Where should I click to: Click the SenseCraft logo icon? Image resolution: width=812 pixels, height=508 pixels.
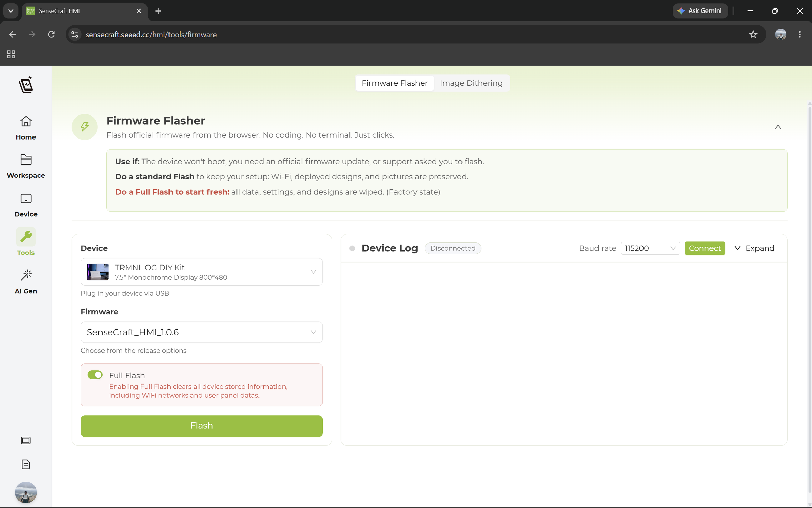point(26,85)
